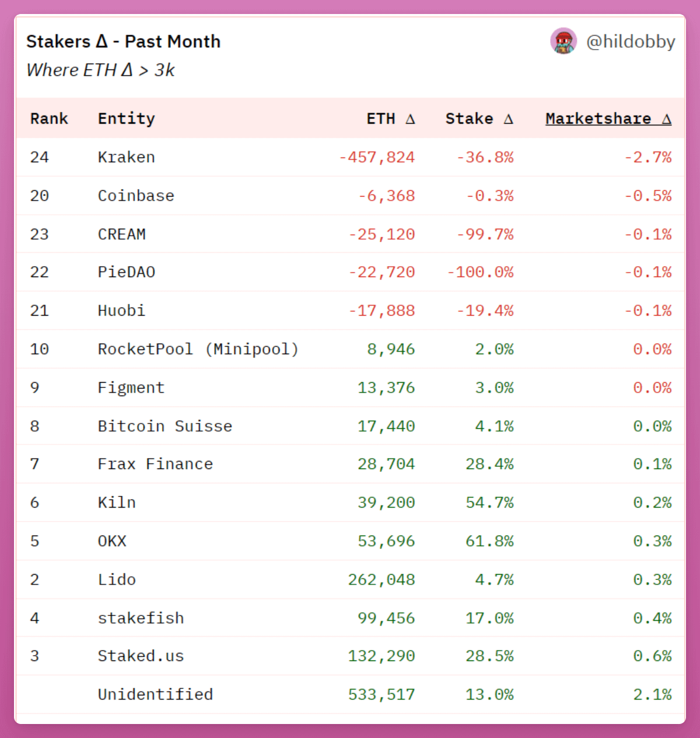Click the Stakers Δ - Past Month title
This screenshot has width=700, height=738.
coord(123,41)
